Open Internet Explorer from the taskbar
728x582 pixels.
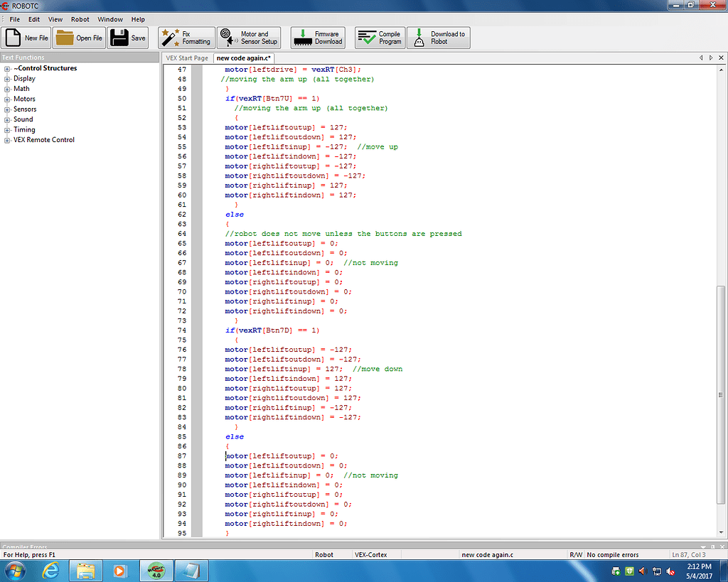[x=50, y=571]
